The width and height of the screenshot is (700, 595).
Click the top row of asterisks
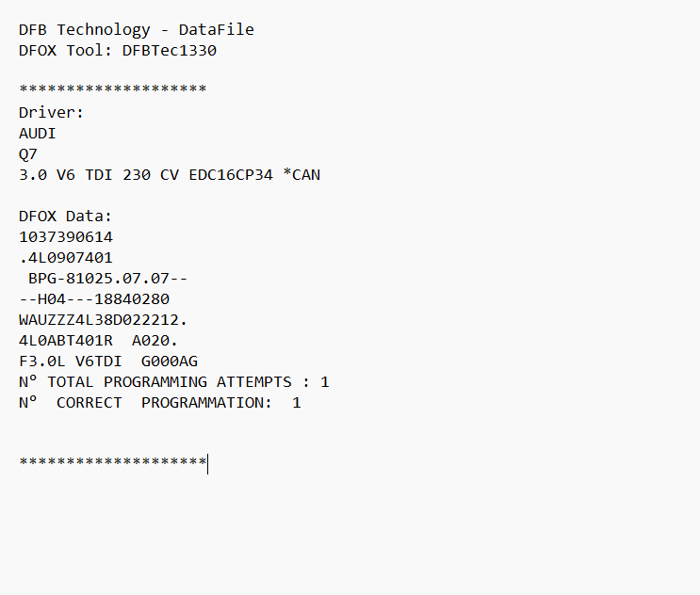(112, 91)
